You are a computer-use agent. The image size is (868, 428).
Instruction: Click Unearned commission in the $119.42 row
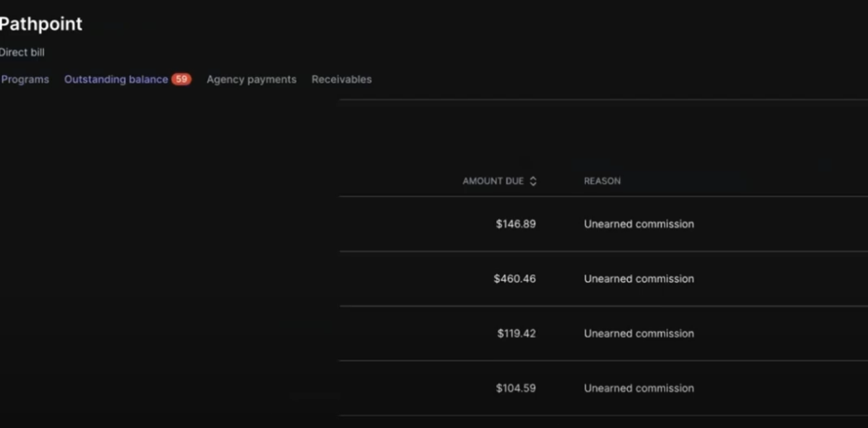(x=639, y=334)
